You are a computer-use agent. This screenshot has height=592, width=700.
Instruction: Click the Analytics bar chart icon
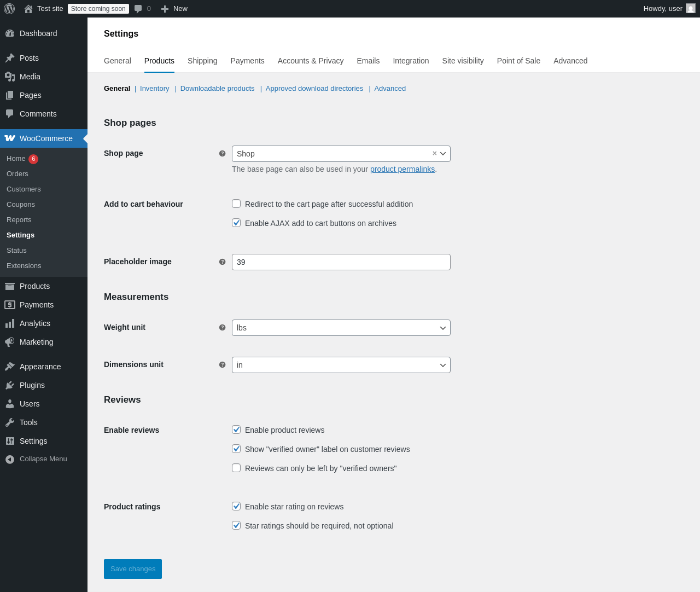[10, 323]
